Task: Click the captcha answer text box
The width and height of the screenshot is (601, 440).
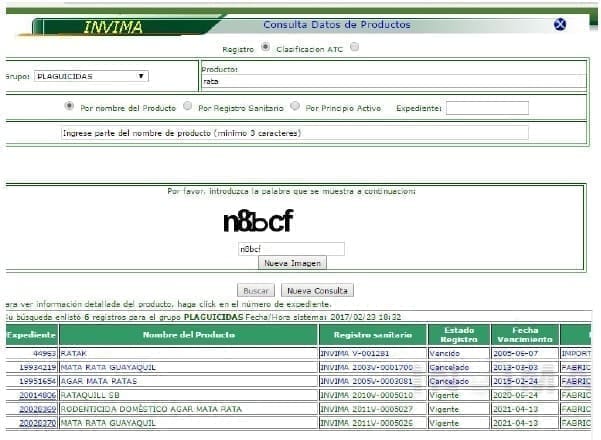Action: tap(291, 249)
